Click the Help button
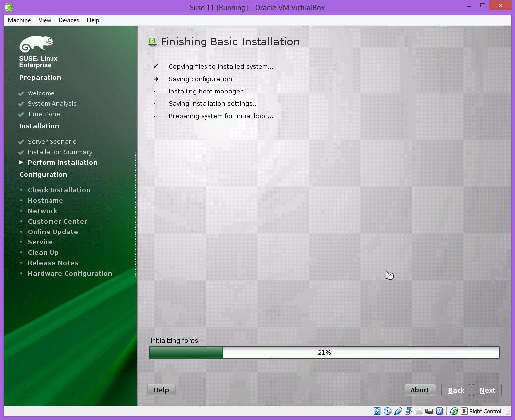 click(161, 390)
